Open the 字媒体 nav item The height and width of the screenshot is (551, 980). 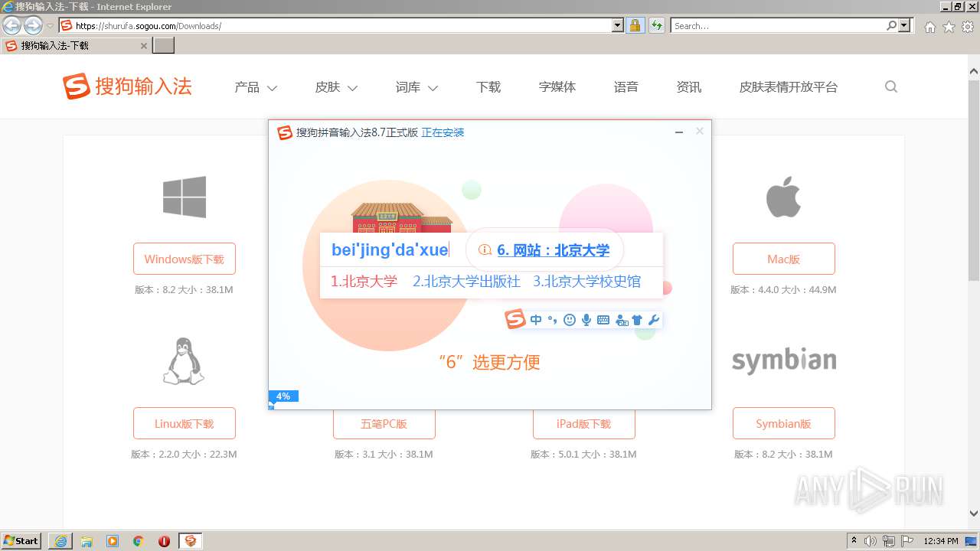tap(557, 87)
